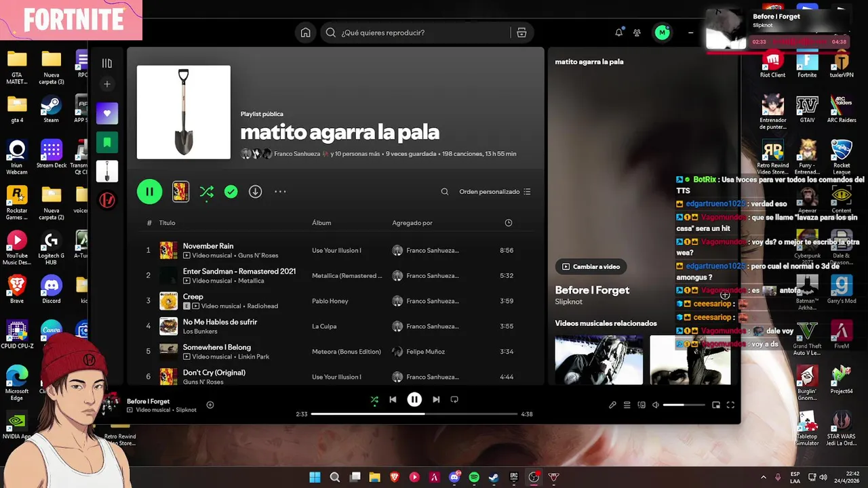Open Friend Activity people icon
This screenshot has height=488, width=868.
[x=637, y=33]
